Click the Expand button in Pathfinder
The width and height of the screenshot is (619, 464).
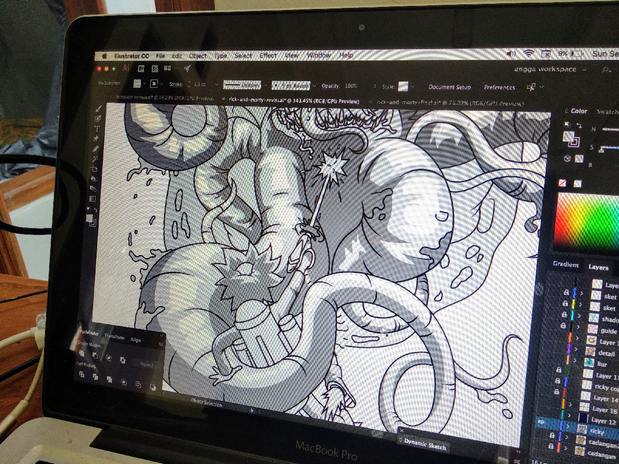click(x=147, y=365)
